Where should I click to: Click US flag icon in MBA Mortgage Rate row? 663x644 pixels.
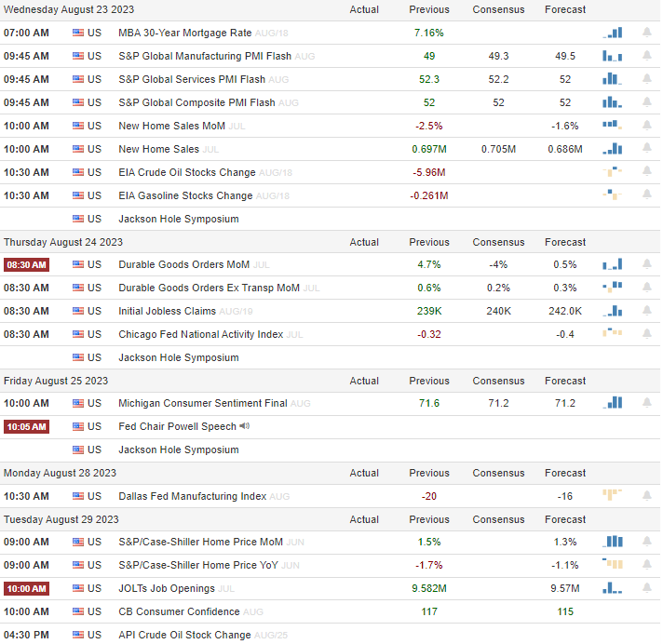[x=78, y=33]
